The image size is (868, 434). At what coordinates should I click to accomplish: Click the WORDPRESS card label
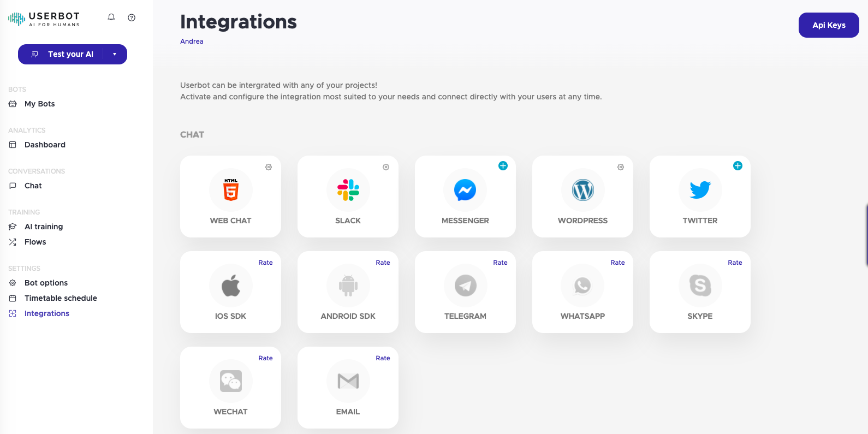[583, 221]
